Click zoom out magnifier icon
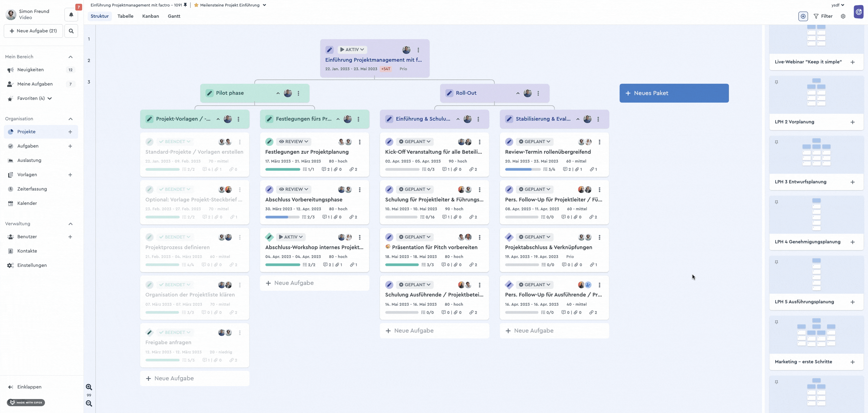Screen dimensions: 868x413 coord(89,403)
